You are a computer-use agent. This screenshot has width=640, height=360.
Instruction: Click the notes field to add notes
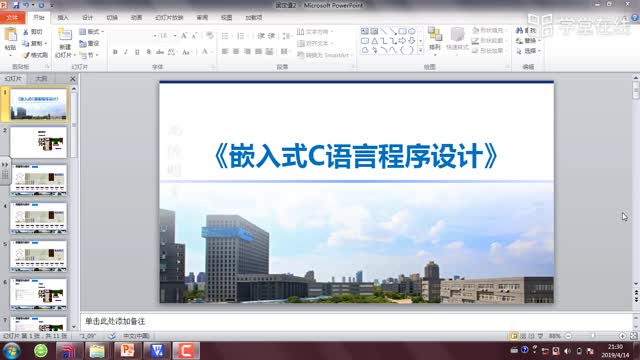coord(356,322)
